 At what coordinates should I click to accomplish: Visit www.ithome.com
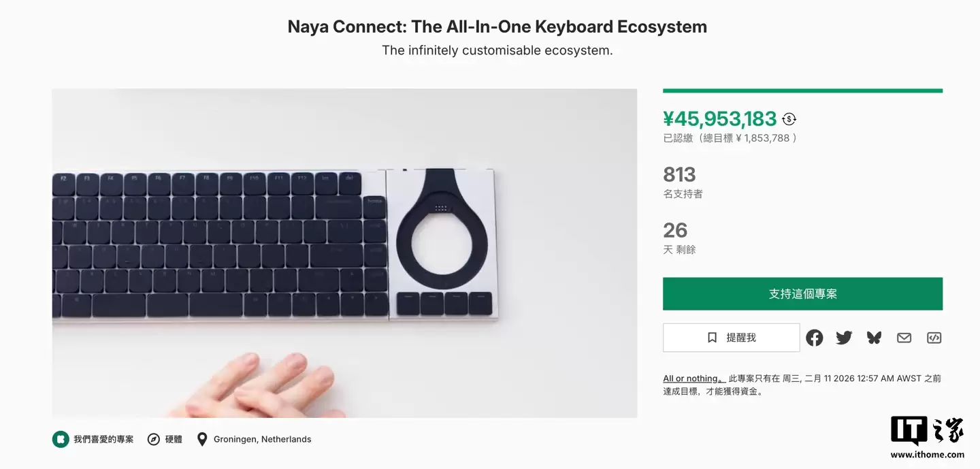[x=926, y=453]
